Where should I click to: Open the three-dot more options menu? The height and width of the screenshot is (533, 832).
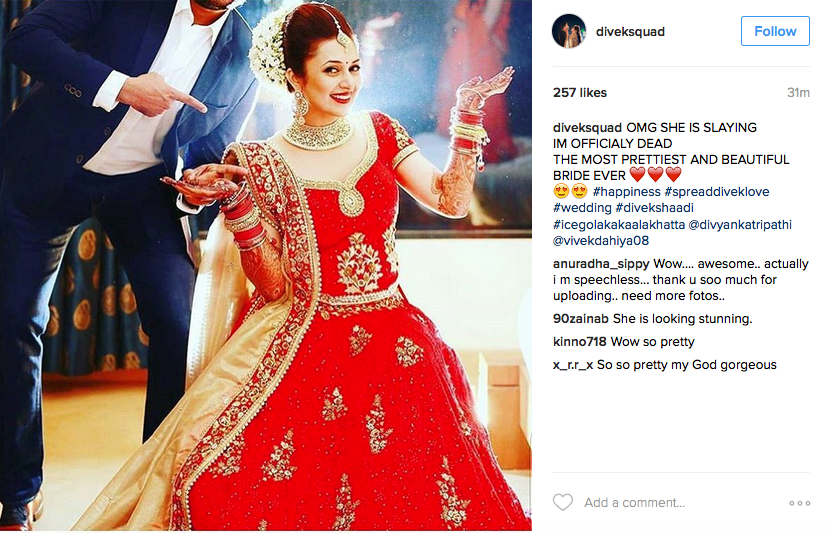(x=799, y=503)
